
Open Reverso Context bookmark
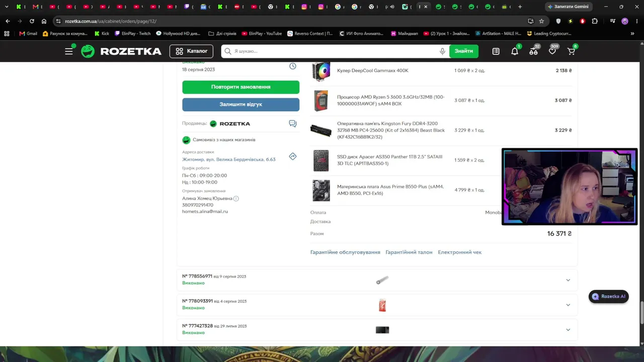click(x=310, y=34)
